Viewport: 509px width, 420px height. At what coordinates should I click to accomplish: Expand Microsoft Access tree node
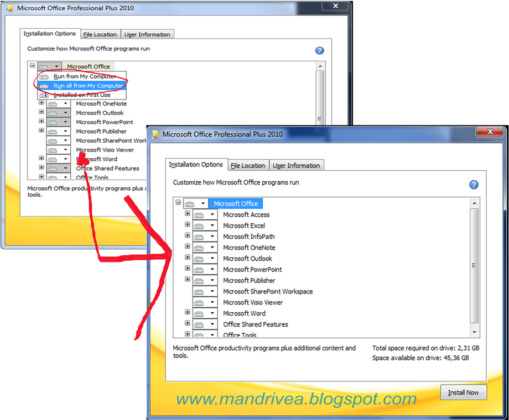(188, 213)
